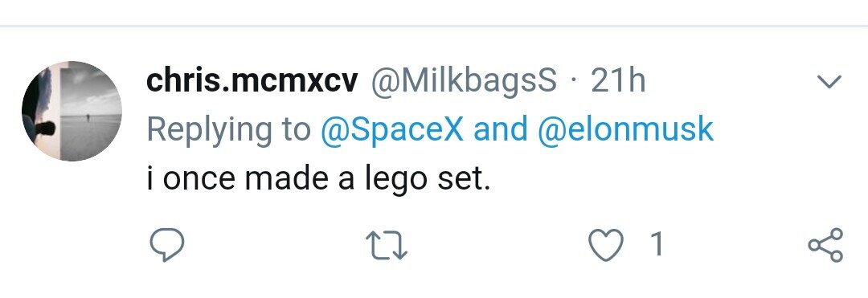Follow the @elonmusk mention link
The height and width of the screenshot is (298, 868).
[x=625, y=130]
